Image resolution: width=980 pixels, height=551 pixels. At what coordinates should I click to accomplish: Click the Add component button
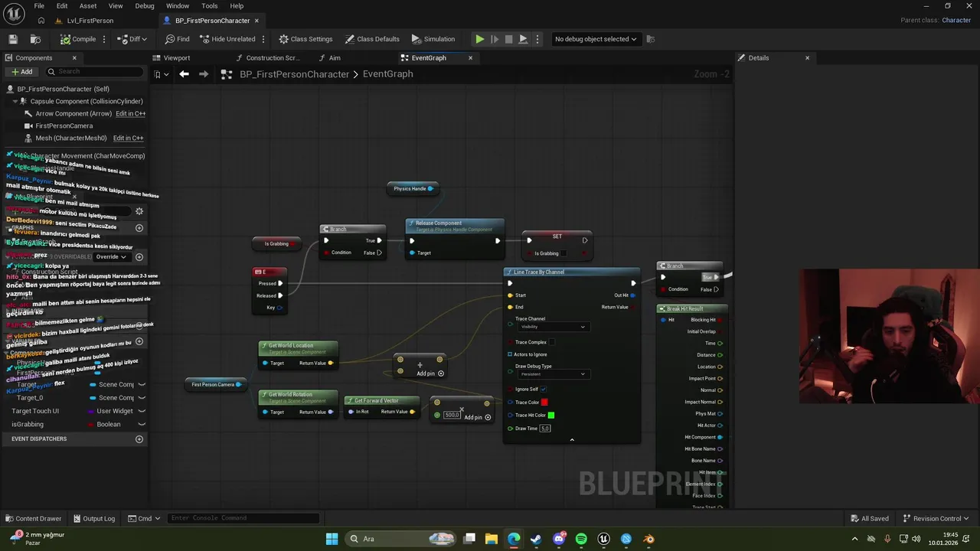[x=21, y=72]
